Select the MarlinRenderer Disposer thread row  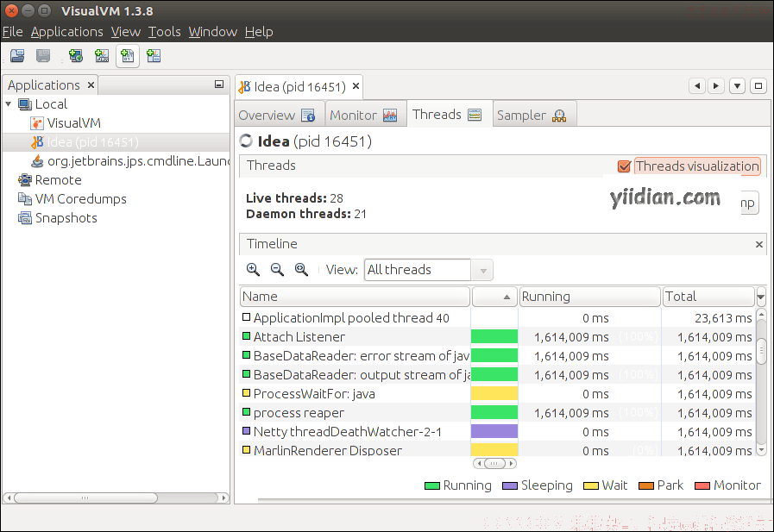(498, 450)
